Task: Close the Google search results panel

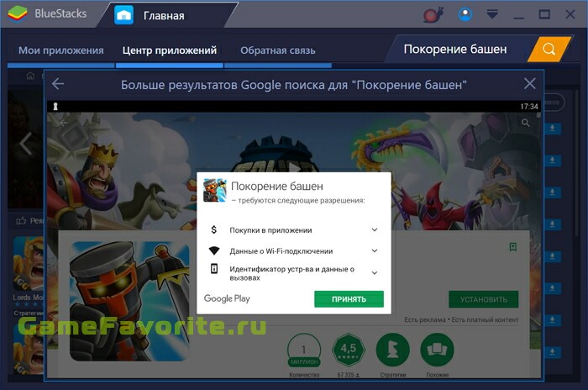Action: pyautogui.click(x=529, y=83)
